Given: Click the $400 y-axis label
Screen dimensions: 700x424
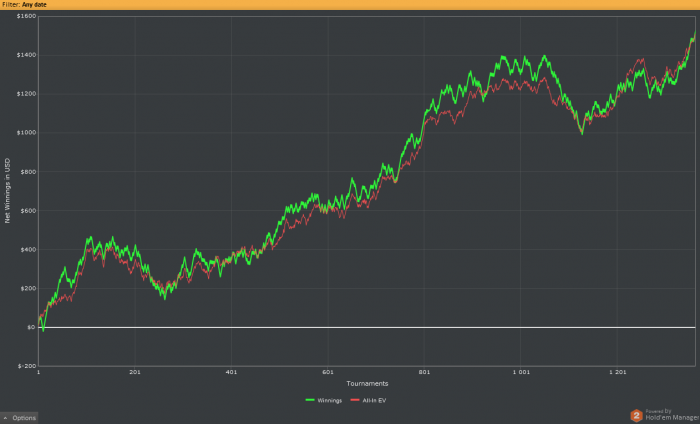Looking at the screenshot, I should (x=28, y=249).
